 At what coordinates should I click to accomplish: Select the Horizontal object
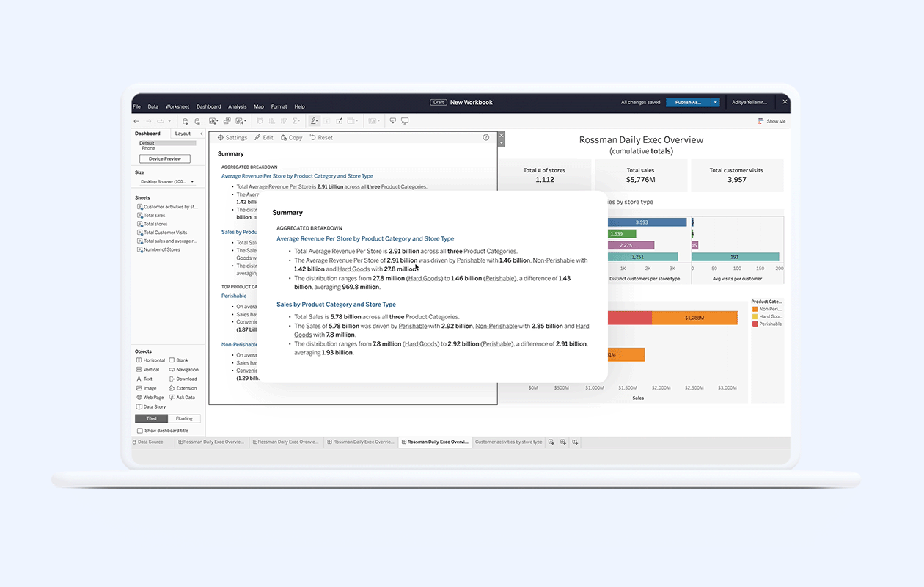pos(150,360)
